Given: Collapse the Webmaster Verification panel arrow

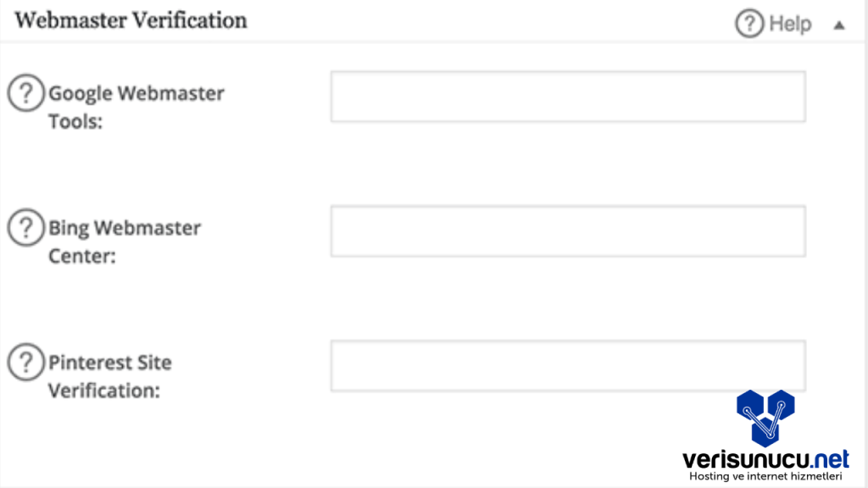Looking at the screenshot, I should click(x=839, y=25).
